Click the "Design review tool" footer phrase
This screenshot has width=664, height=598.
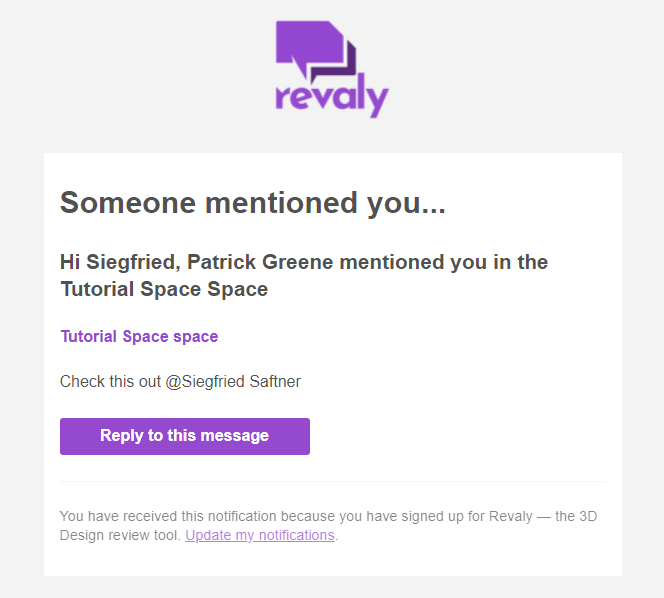(120, 535)
